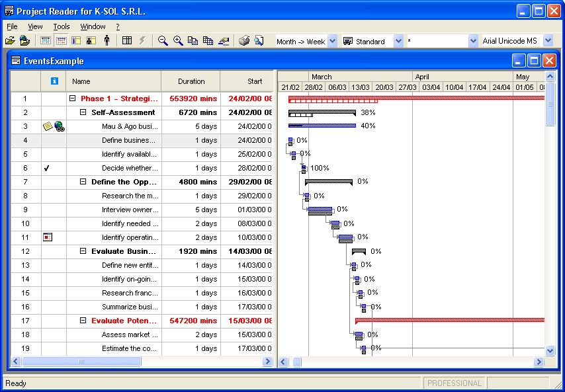Click the red Phase 1 summary Gantt bar
565x392 pixels.
pos(417,98)
